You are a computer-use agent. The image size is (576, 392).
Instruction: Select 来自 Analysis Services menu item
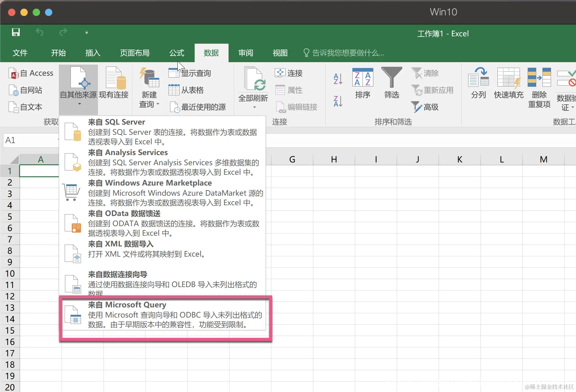[162, 162]
